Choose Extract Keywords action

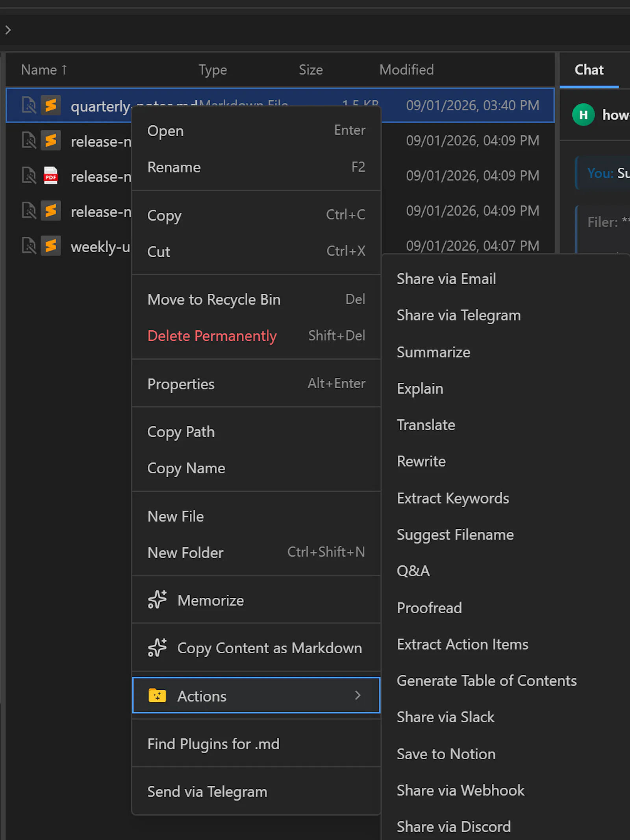(x=506, y=498)
